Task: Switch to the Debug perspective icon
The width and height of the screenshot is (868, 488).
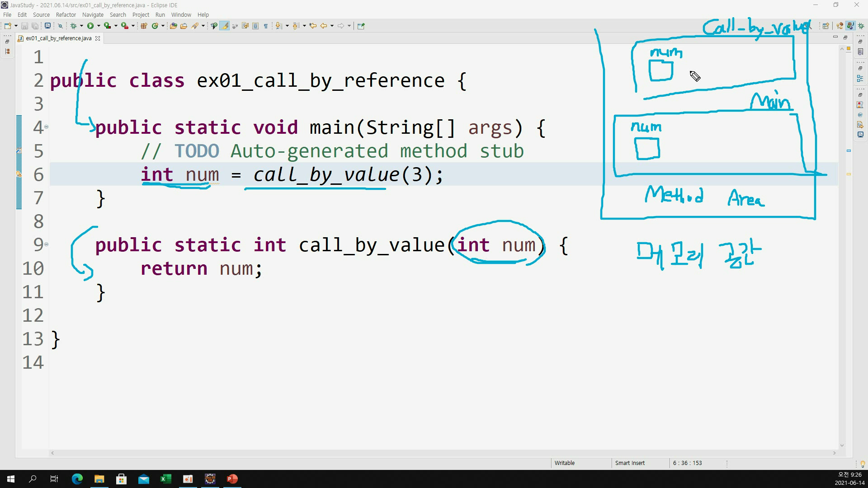Action: [861, 26]
